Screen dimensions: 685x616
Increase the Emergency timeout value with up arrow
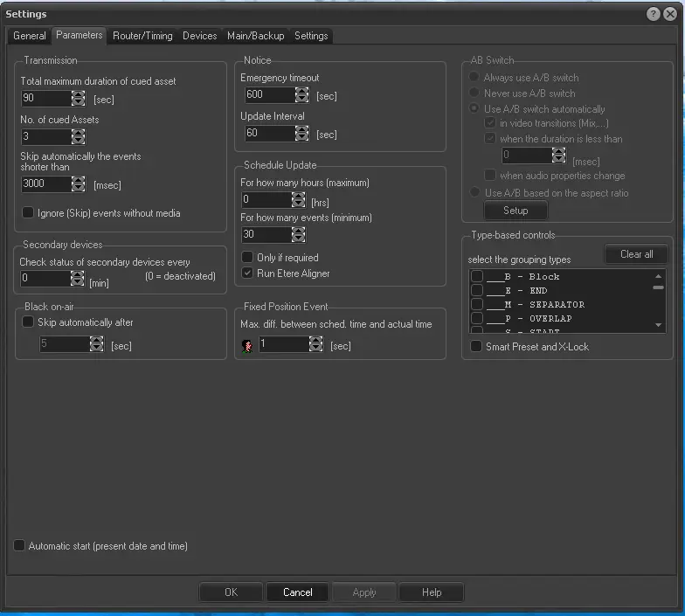(302, 90)
